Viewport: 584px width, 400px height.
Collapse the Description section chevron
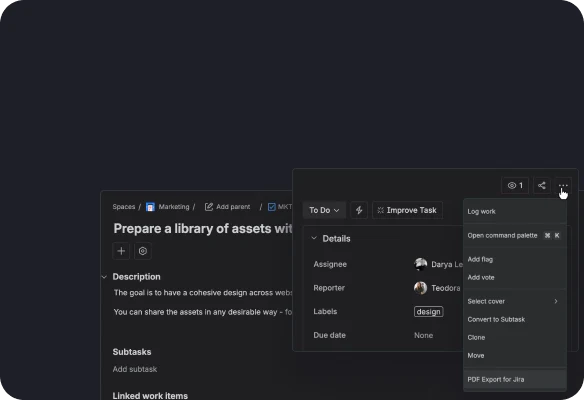click(x=104, y=277)
